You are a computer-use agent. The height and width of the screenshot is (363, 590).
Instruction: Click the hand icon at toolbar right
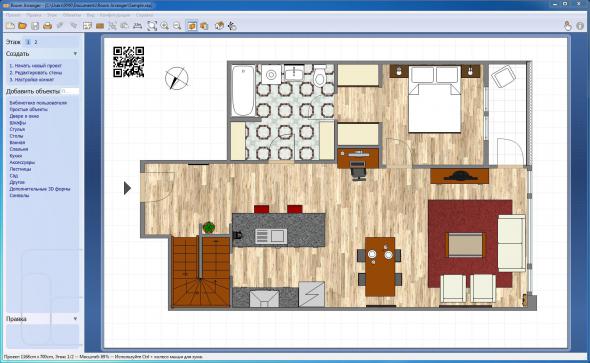(567, 26)
